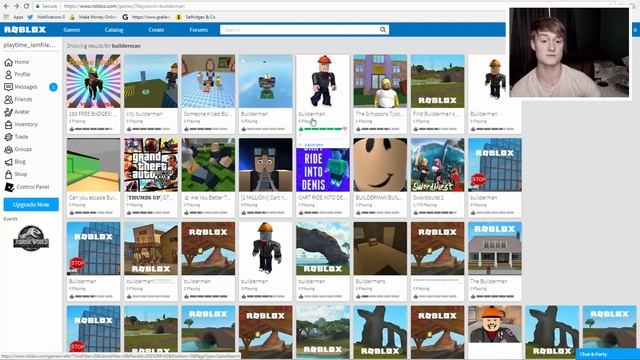Click the creator link under hovered builderman card
The height and width of the screenshot is (360, 640).
point(314,145)
